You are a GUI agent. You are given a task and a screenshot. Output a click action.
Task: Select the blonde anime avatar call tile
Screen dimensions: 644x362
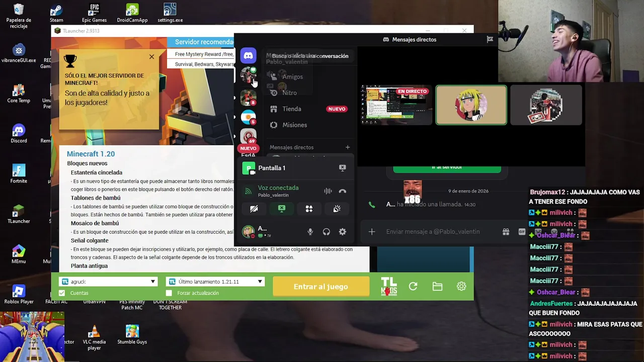pyautogui.click(x=471, y=105)
